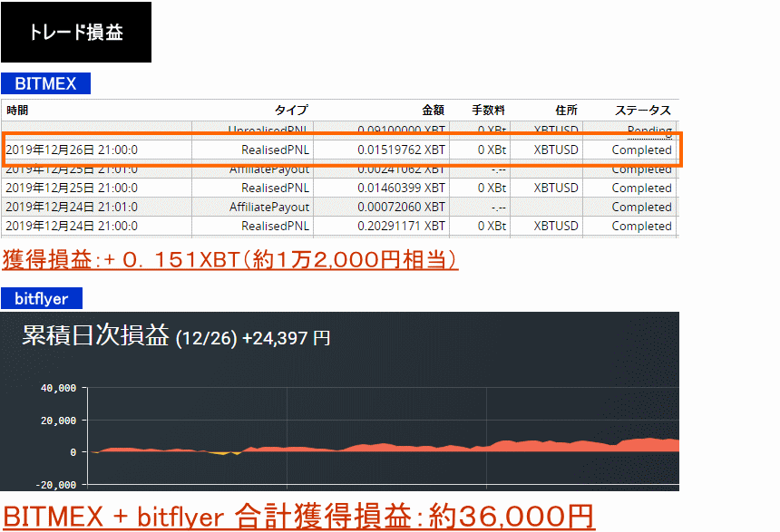
Task: Click the 0.01519762 XBT amount cell
Action: [401, 150]
